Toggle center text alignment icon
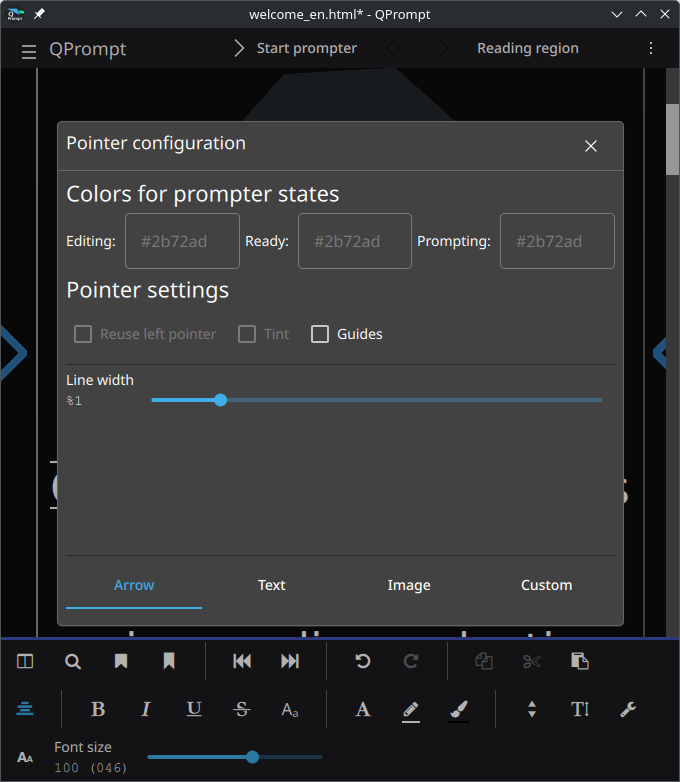 (x=25, y=709)
